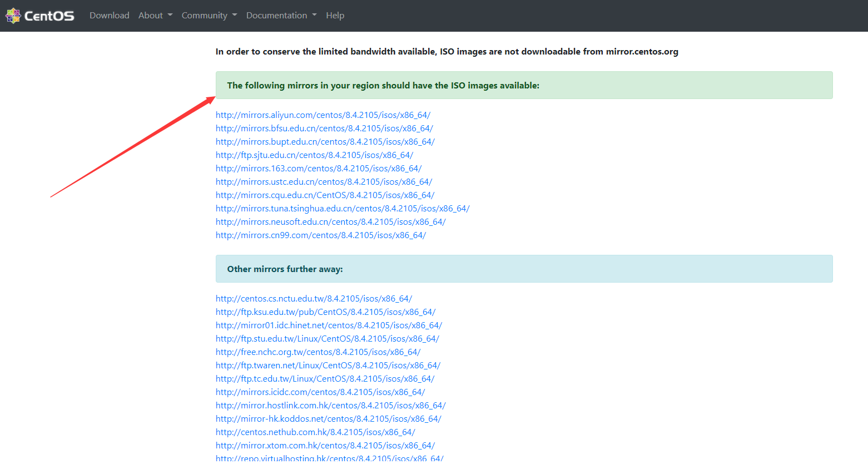Open the mirror-hk.koddos.net mirror link
The height and width of the screenshot is (464, 868).
tap(329, 419)
